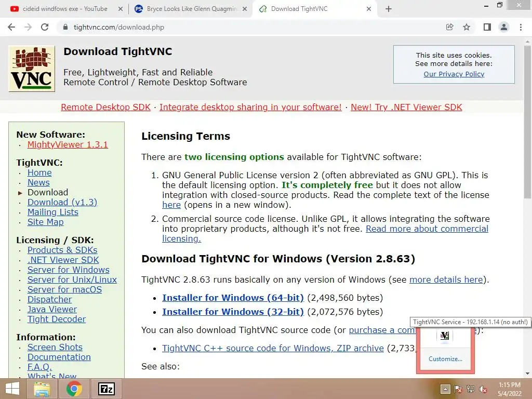Open the Chrome profile avatar
This screenshot has height=399, width=532.
point(504,27)
